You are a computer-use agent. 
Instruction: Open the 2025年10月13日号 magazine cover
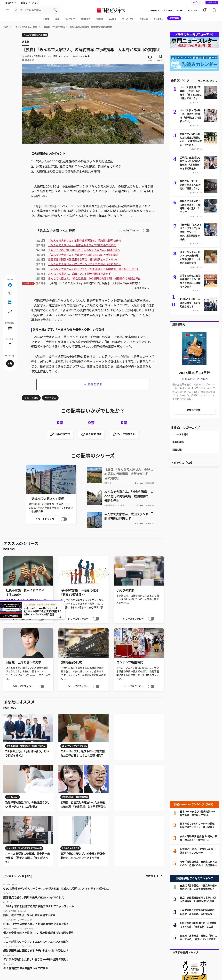[194, 349]
